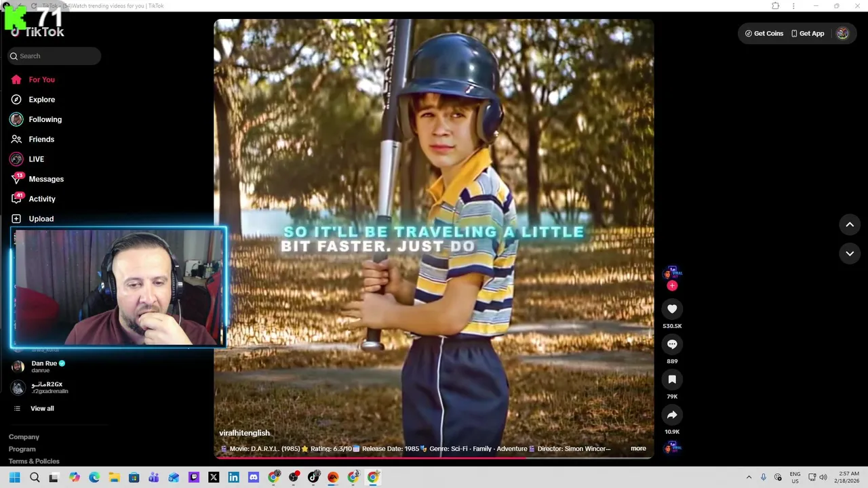
Task: Open LinkedIn from the taskbar
Action: (x=233, y=478)
